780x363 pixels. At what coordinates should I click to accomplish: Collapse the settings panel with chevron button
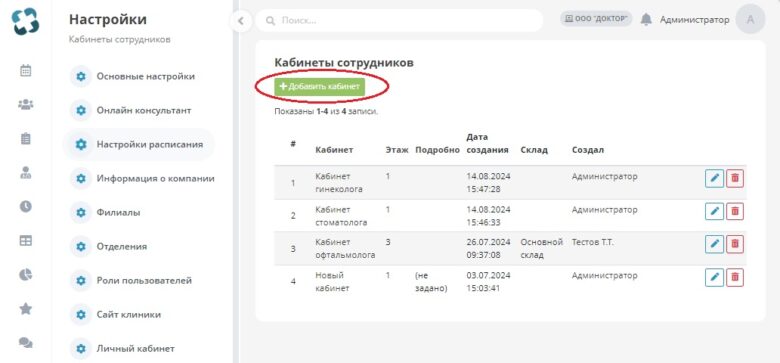tap(241, 21)
